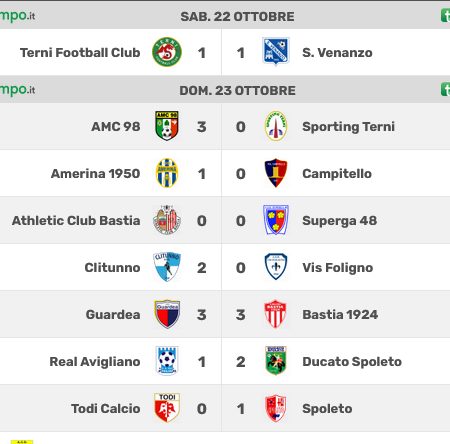Click the Terni Football Club crest
450x444 pixels.
tap(167, 52)
